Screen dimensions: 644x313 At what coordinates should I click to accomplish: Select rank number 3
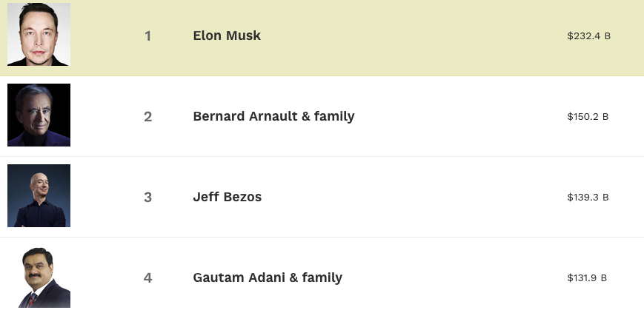click(x=147, y=198)
